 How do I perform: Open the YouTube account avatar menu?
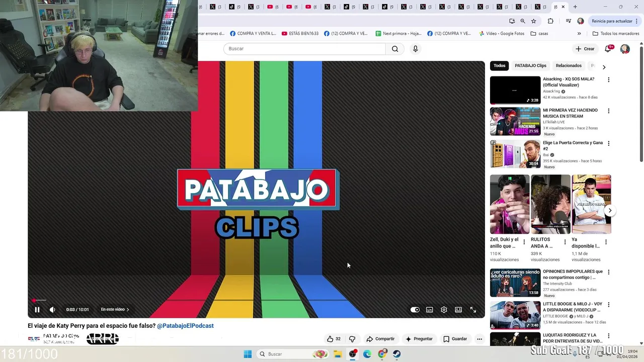[x=625, y=49]
